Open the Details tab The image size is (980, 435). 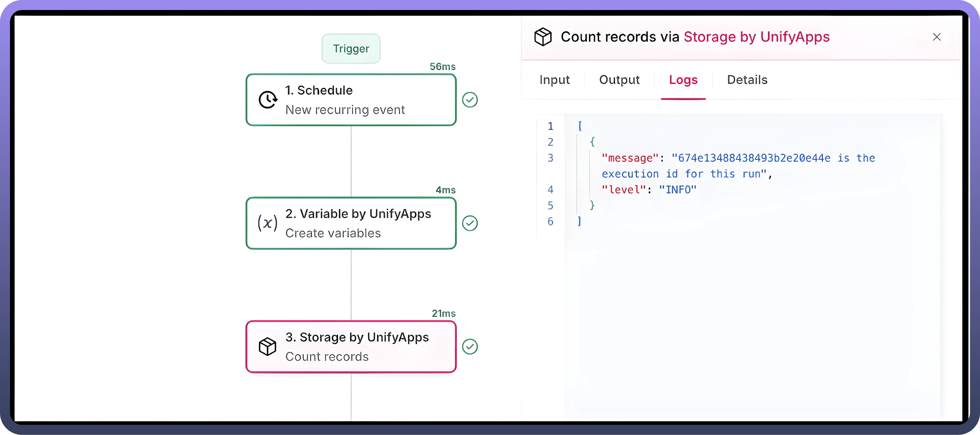(x=747, y=80)
